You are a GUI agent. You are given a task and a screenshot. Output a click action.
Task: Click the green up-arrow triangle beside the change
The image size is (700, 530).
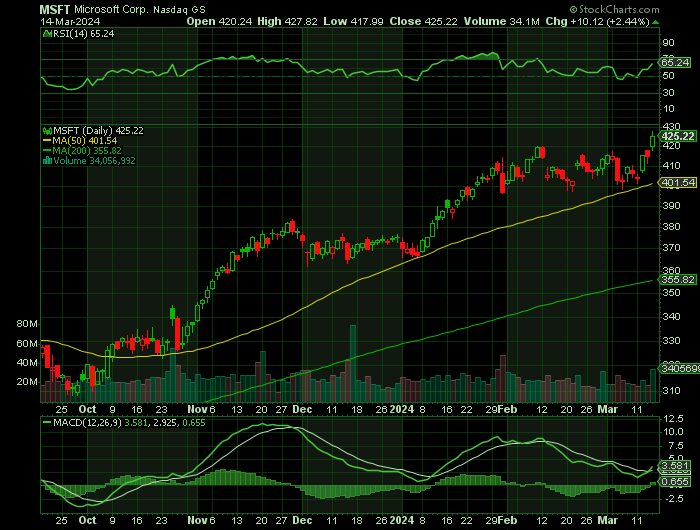pyautogui.click(x=655, y=22)
